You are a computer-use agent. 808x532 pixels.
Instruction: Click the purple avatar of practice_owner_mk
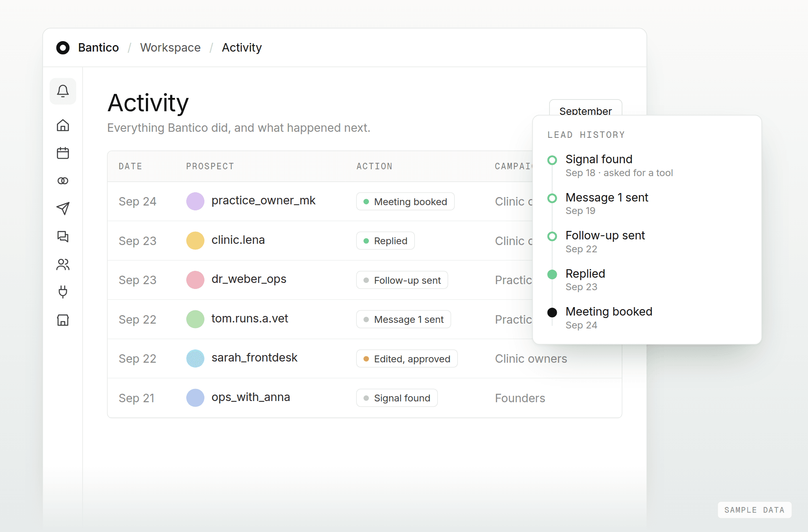click(195, 201)
